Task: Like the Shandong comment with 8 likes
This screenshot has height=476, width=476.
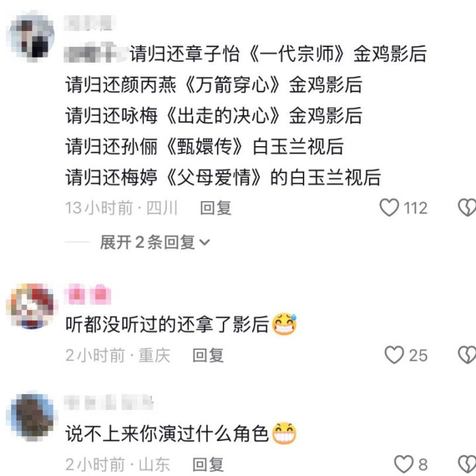Action: (x=404, y=464)
